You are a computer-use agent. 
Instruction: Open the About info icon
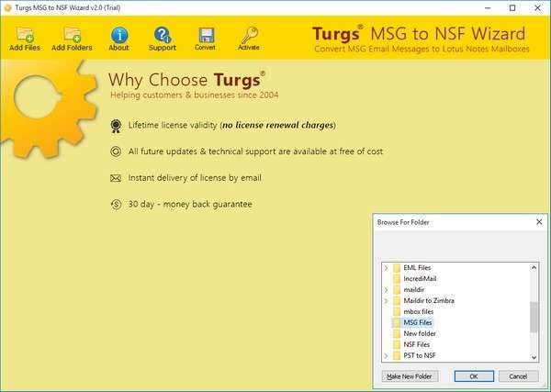click(x=119, y=35)
